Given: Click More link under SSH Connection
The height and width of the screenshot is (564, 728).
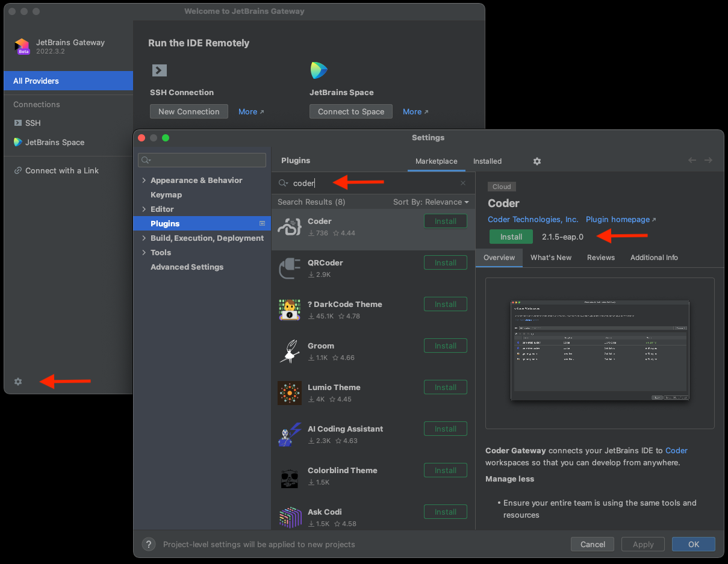Looking at the screenshot, I should pos(251,111).
